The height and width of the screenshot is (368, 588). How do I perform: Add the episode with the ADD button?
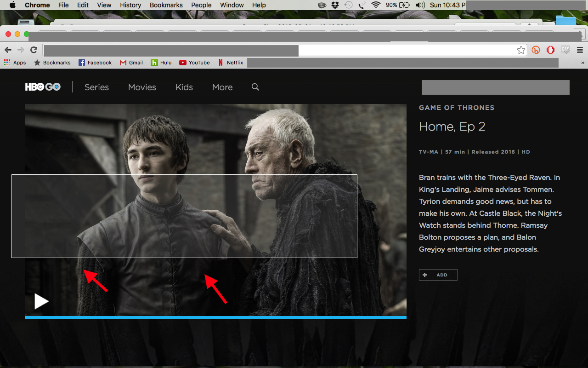pyautogui.click(x=438, y=275)
